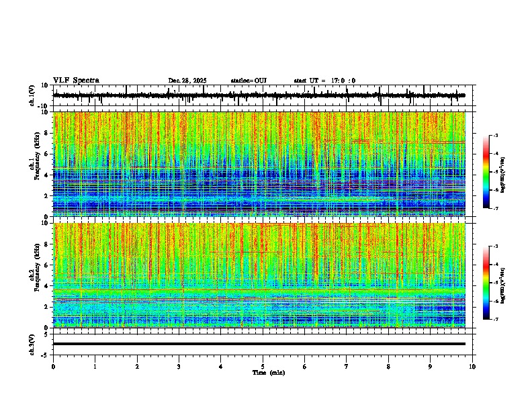Click time axis tick label "2"
Viewport: 532px width, 411px height.
137,367
